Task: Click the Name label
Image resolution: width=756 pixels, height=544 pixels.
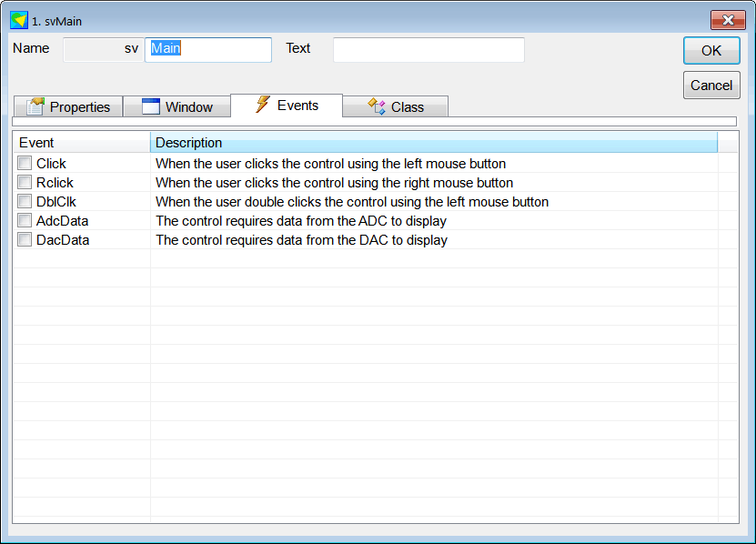Action: [x=31, y=48]
